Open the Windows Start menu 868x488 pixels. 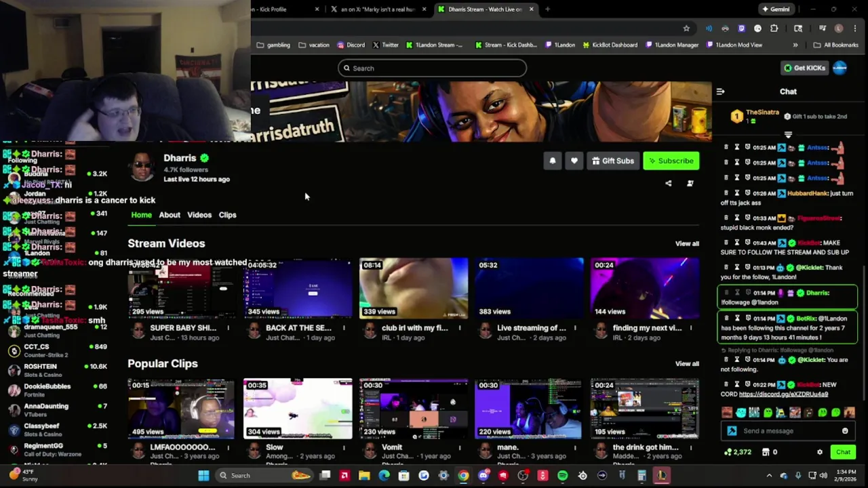203,475
